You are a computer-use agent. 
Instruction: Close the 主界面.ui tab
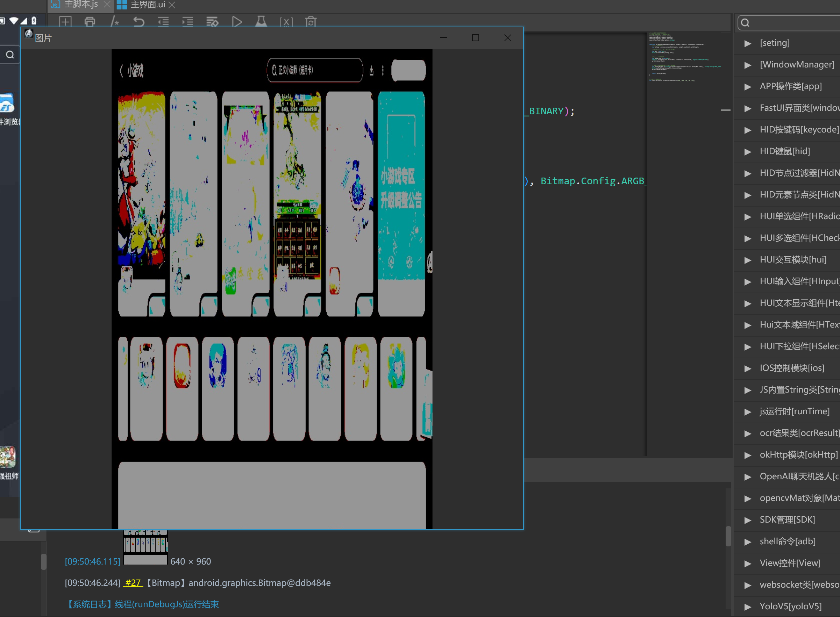pyautogui.click(x=172, y=5)
